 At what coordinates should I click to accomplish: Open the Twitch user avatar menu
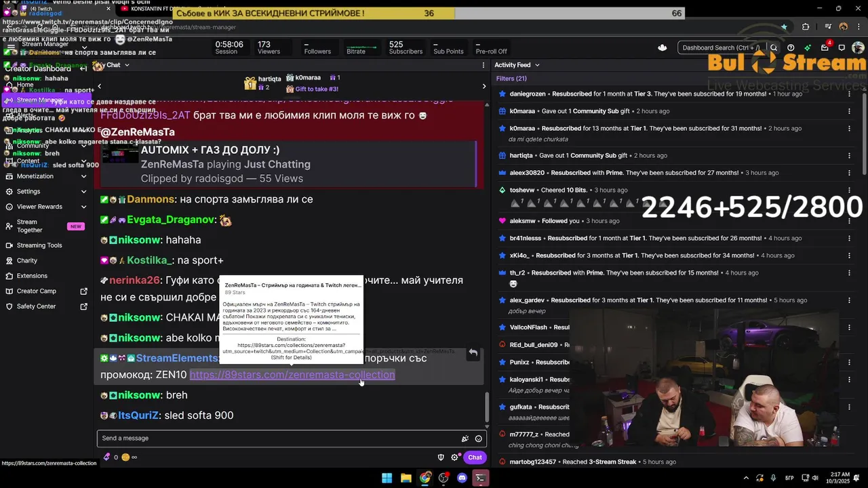tap(859, 48)
